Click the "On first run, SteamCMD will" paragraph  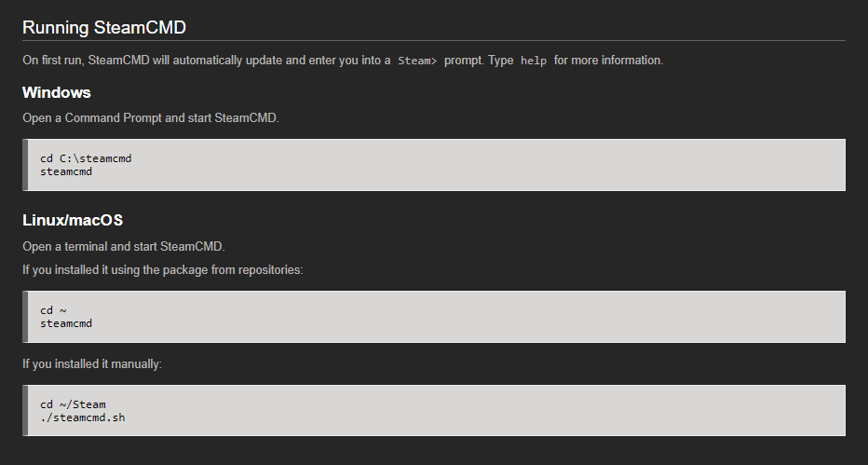point(343,61)
